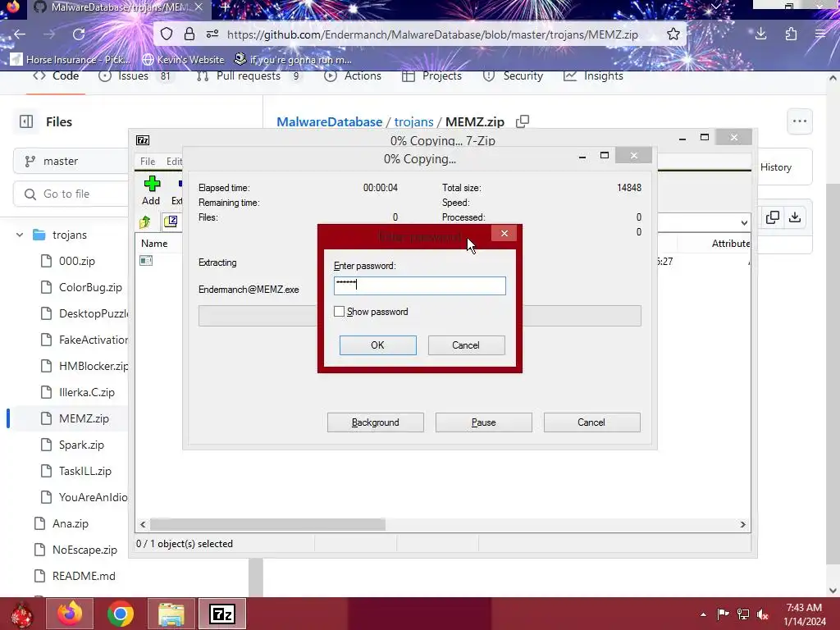
Task: Open the Security tab on GitHub
Action: tap(513, 76)
